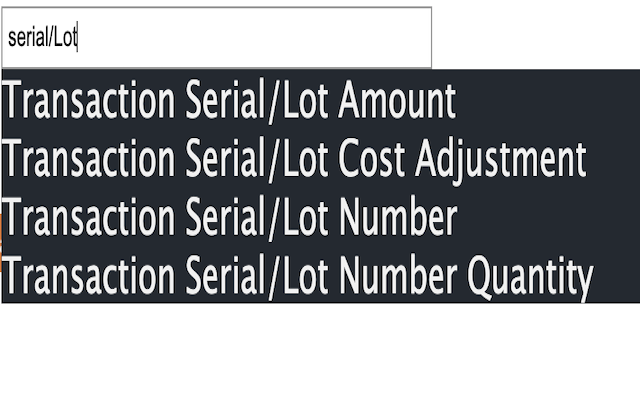
Task: Click the empty area of search box
Action: click(x=253, y=38)
